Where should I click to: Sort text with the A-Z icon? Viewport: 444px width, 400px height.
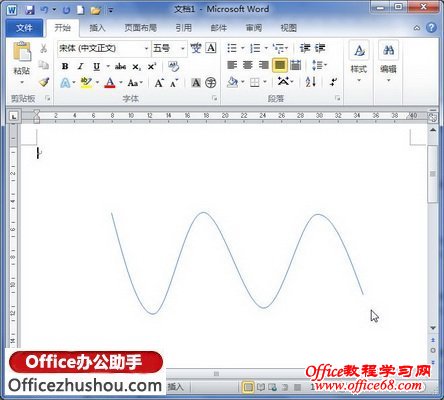tap(311, 82)
